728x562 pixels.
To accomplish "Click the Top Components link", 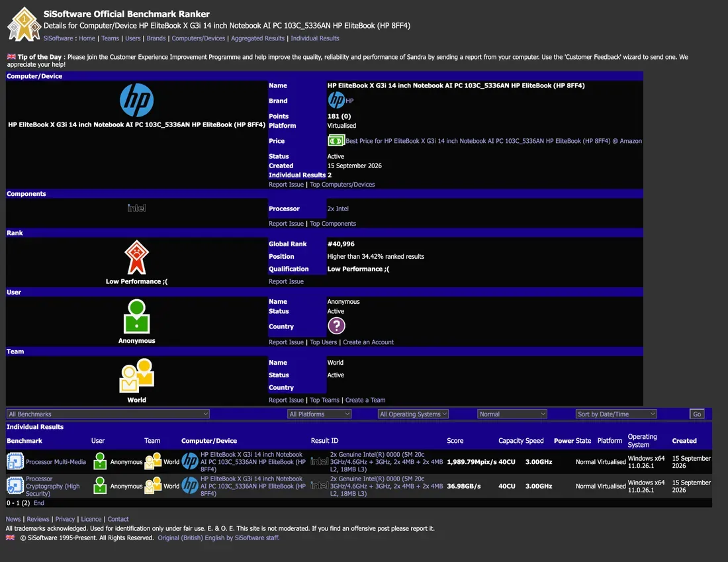I will pos(333,223).
